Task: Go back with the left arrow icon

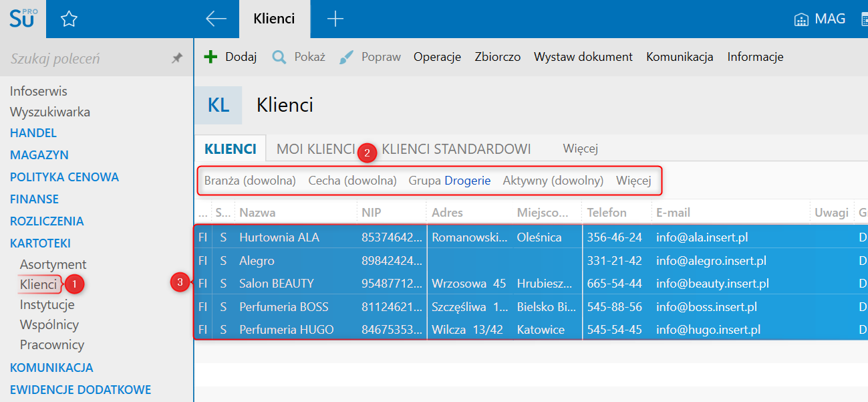Action: pyautogui.click(x=216, y=19)
